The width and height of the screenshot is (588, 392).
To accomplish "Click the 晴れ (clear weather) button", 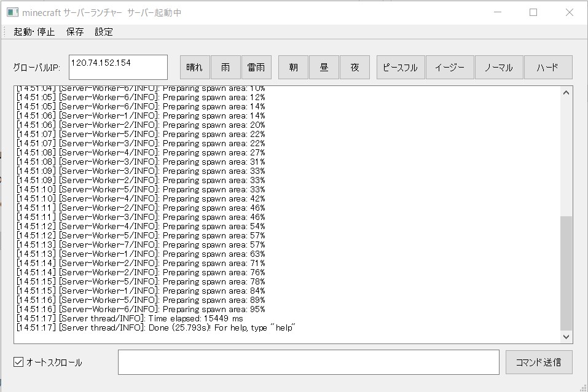I will tap(195, 68).
